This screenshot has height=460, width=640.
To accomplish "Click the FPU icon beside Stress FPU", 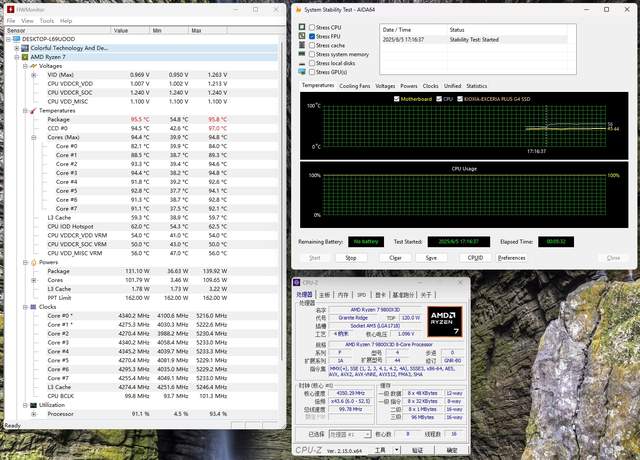I will click(x=302, y=36).
